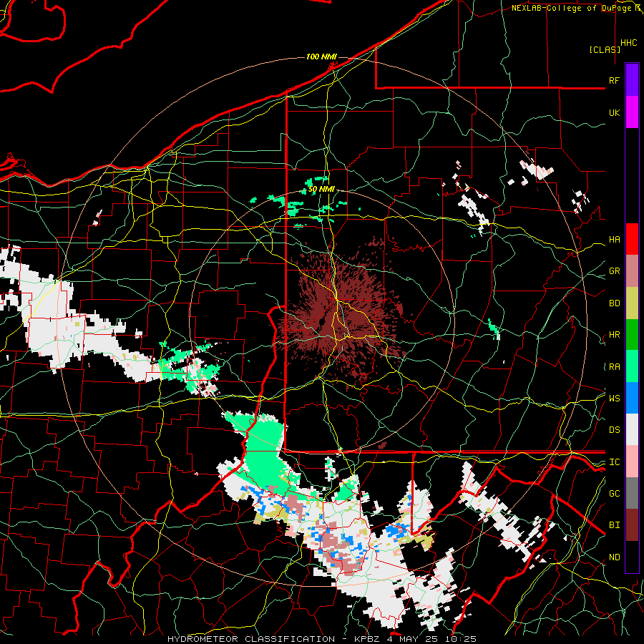This screenshot has width=644, height=644.
Task: Click the gray GC legend swatch
Action: coord(632,493)
